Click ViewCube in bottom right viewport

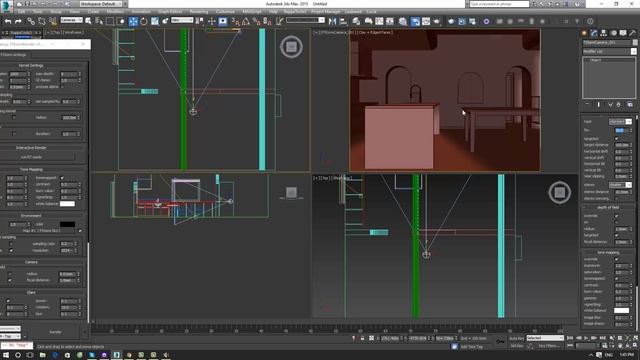560,192
